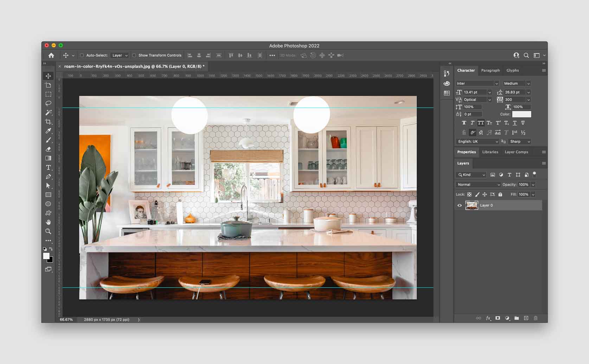This screenshot has width=589, height=364.
Task: Open the Normal blend mode dropdown
Action: 478,185
